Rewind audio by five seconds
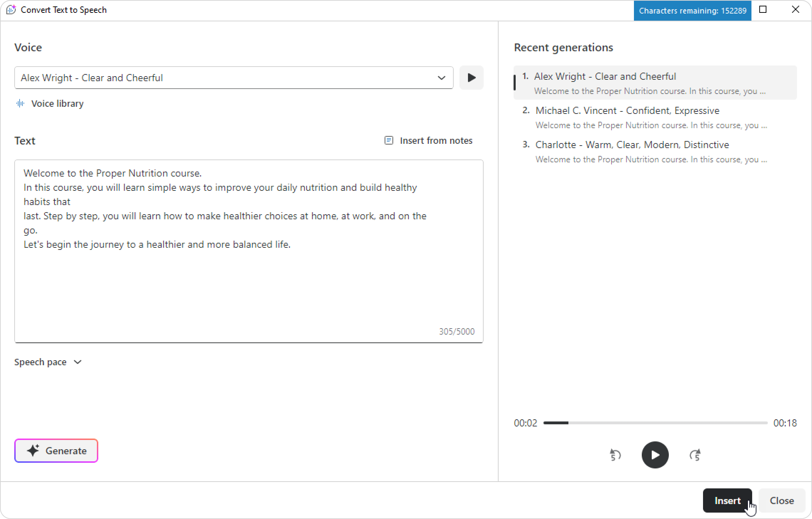The image size is (812, 519). [615, 455]
